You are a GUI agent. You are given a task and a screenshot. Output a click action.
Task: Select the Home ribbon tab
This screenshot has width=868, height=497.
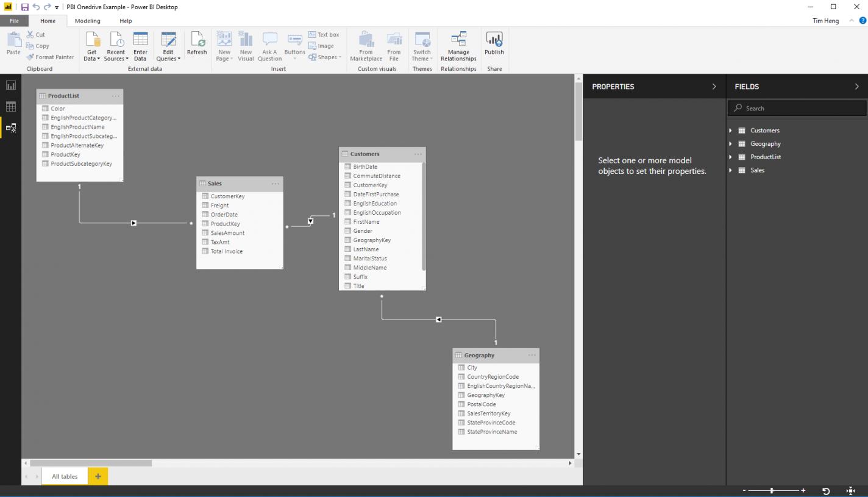[48, 21]
